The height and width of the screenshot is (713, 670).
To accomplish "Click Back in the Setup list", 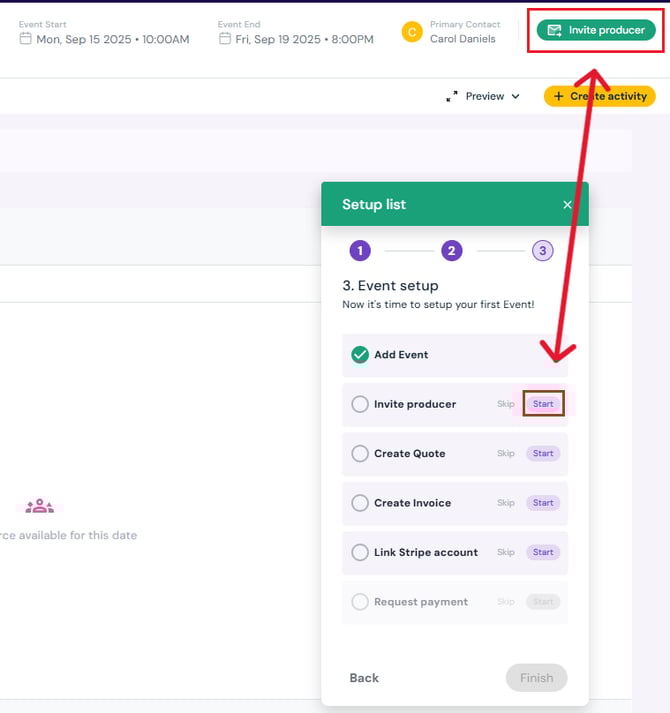I will pos(364,678).
